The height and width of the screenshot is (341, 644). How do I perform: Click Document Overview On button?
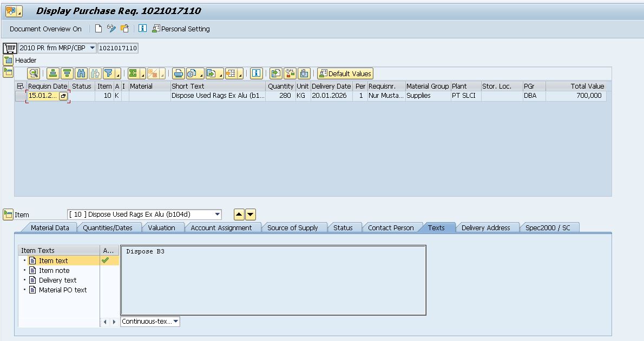[x=45, y=29]
